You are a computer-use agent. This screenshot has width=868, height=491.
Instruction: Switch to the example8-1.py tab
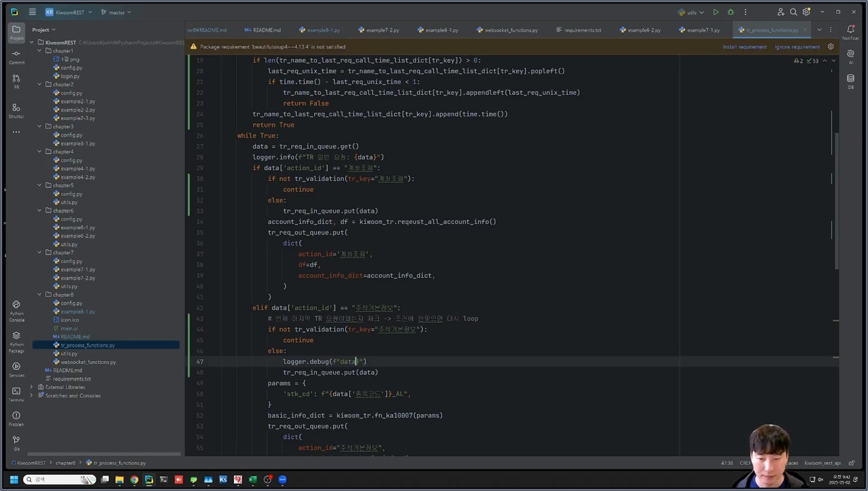click(x=320, y=30)
